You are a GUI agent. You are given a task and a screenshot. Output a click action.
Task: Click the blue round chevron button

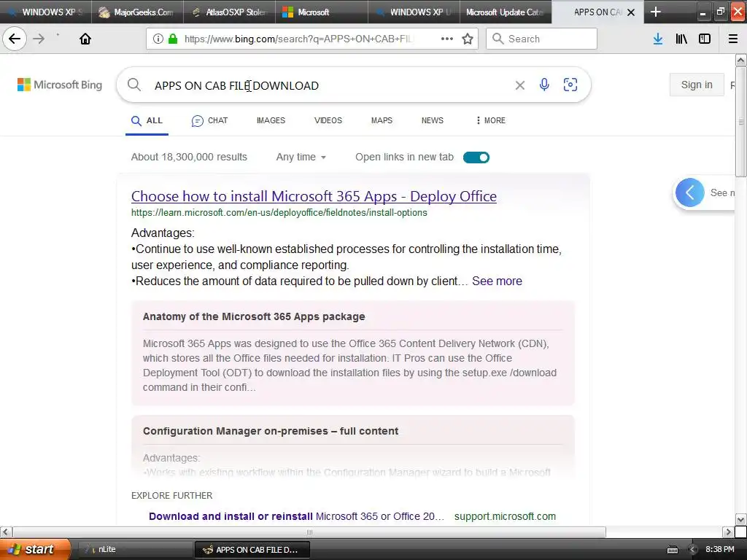coord(689,192)
